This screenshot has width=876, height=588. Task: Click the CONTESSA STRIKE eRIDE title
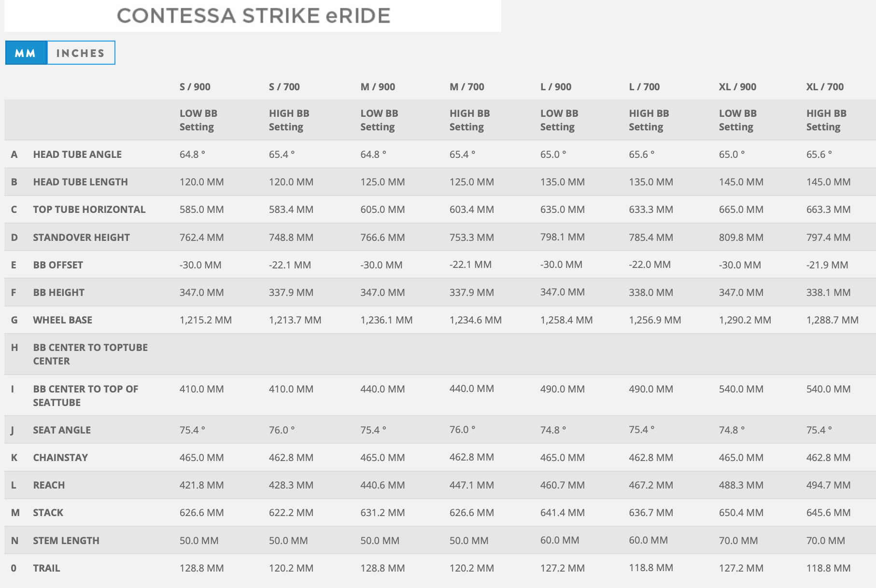pos(254,16)
